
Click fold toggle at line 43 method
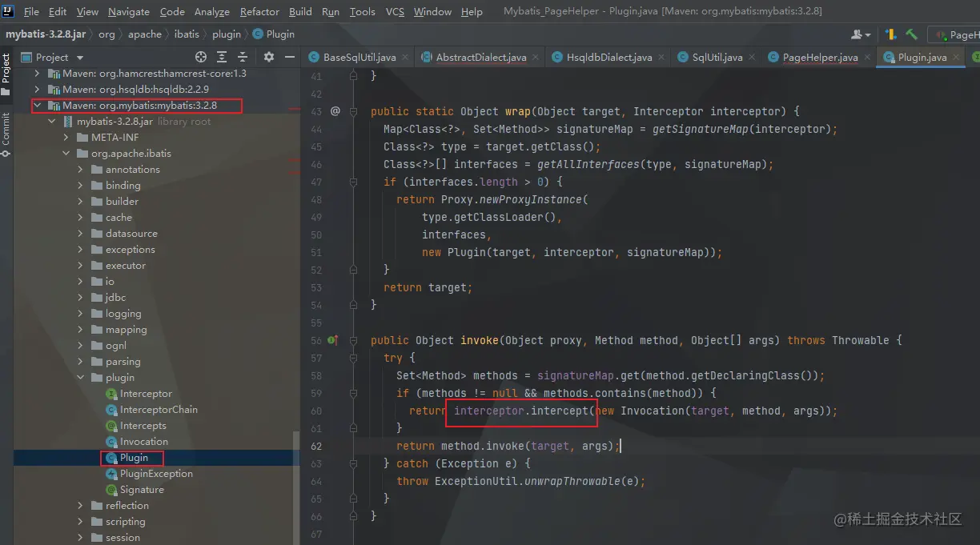point(352,111)
